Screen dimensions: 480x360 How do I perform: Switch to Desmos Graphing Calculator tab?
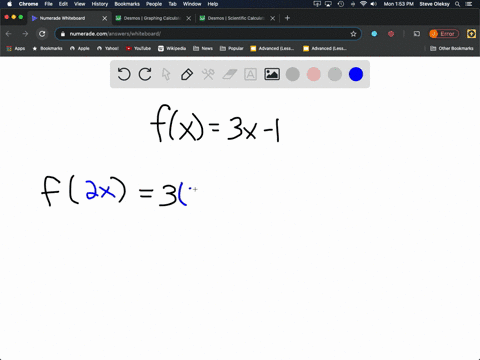[x=152, y=18]
